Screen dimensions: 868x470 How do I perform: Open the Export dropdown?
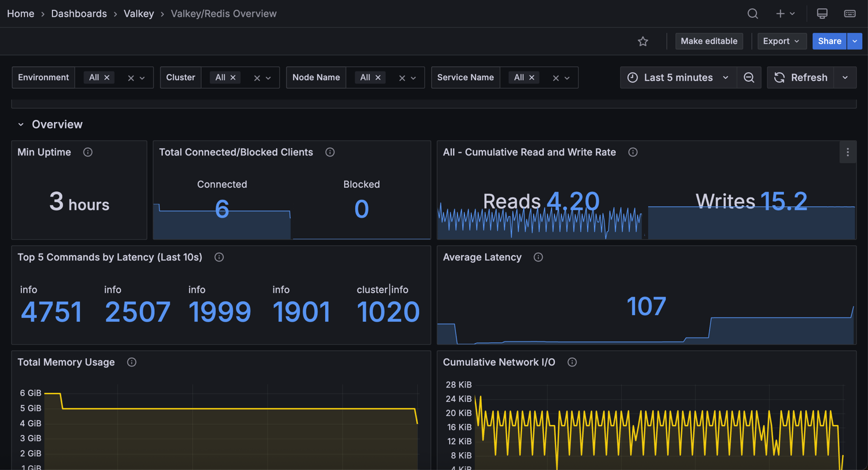tap(781, 41)
